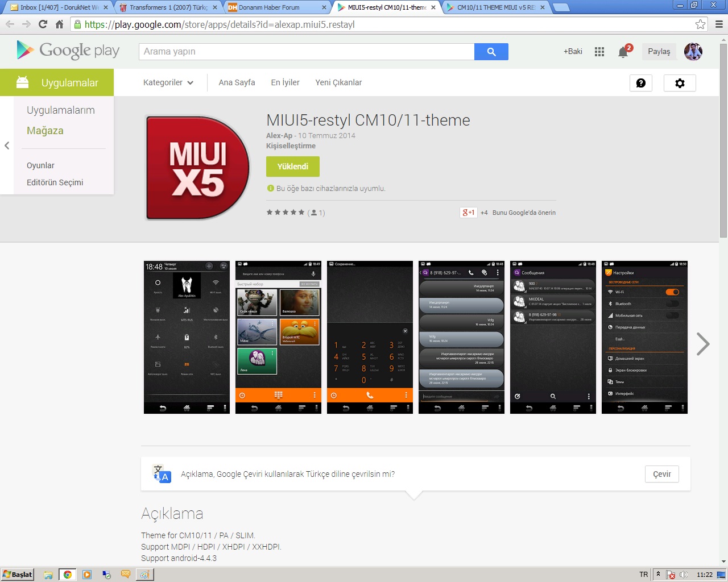Viewport: 728px width, 582px height.
Task: Focus the Arama yapın search field
Action: (307, 52)
